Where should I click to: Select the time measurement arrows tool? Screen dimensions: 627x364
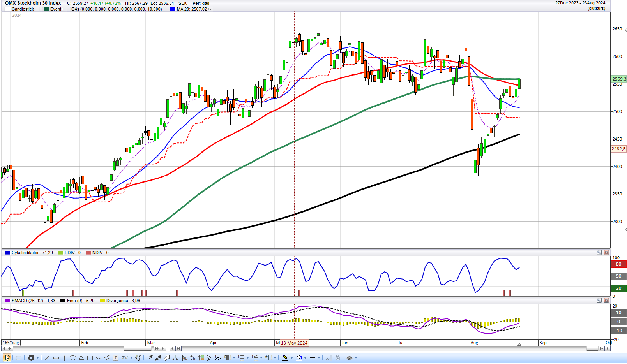pos(175,358)
